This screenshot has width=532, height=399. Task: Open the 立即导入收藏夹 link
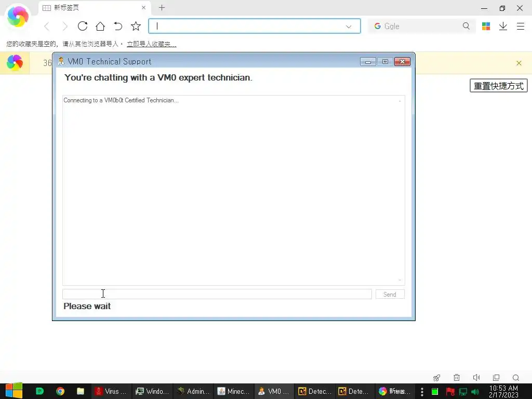[151, 44]
